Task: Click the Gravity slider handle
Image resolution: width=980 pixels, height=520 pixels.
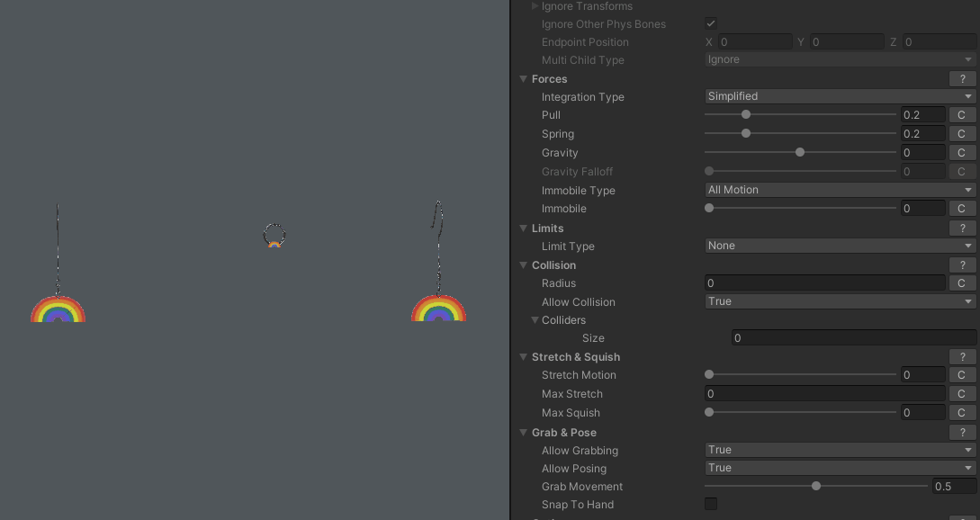Action: (x=800, y=153)
